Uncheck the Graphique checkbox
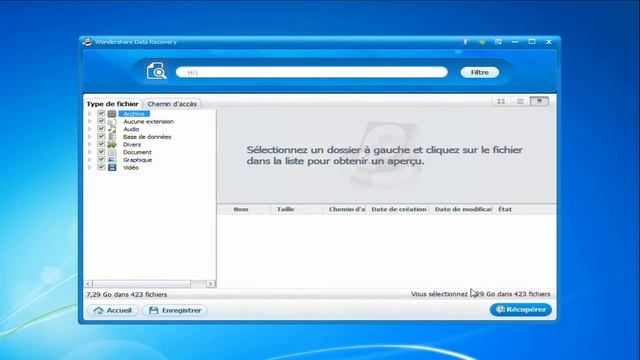The image size is (640, 360). click(101, 160)
